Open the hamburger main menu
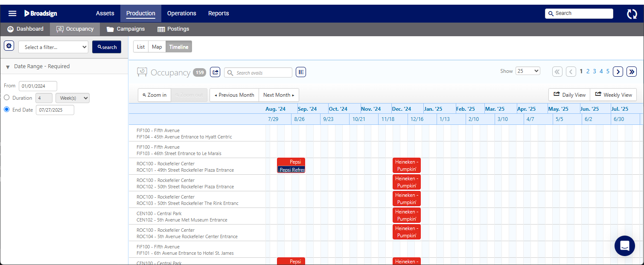Viewport: 644px width, 265px height. coord(12,13)
